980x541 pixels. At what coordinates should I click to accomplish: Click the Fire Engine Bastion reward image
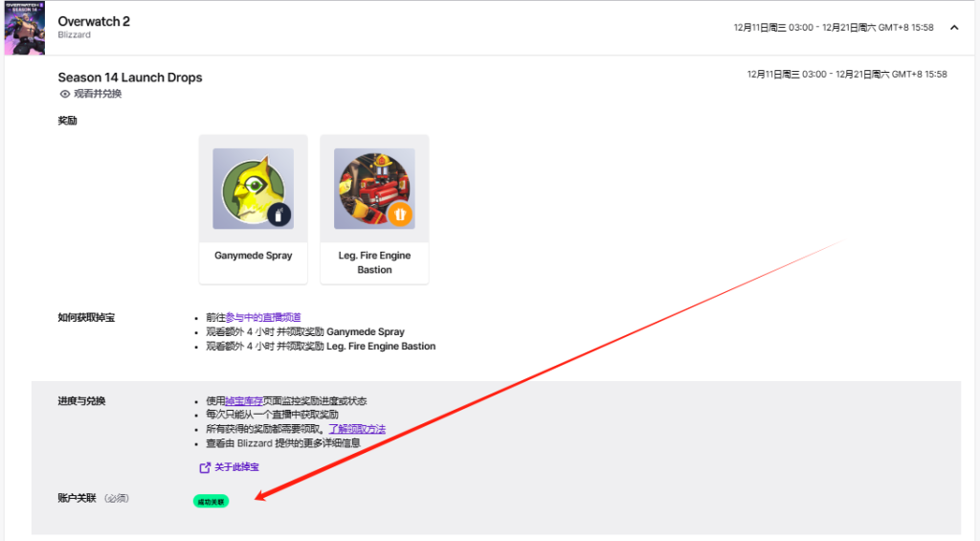[374, 189]
